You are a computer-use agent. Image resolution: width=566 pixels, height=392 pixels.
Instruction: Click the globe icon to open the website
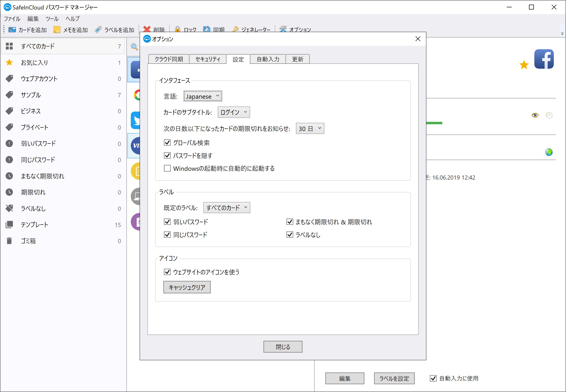(549, 152)
